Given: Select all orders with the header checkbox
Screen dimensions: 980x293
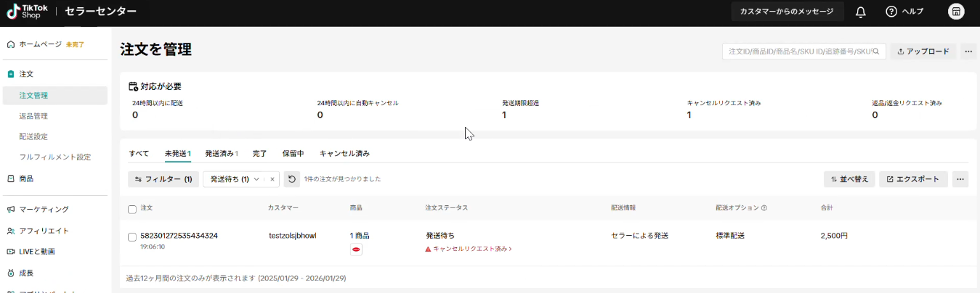Looking at the screenshot, I should [132, 209].
